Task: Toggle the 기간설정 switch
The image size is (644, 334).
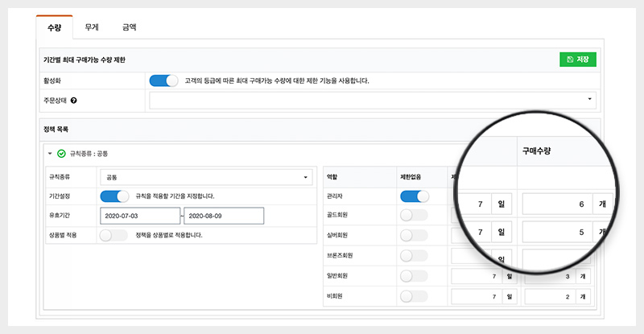Action: pos(114,196)
